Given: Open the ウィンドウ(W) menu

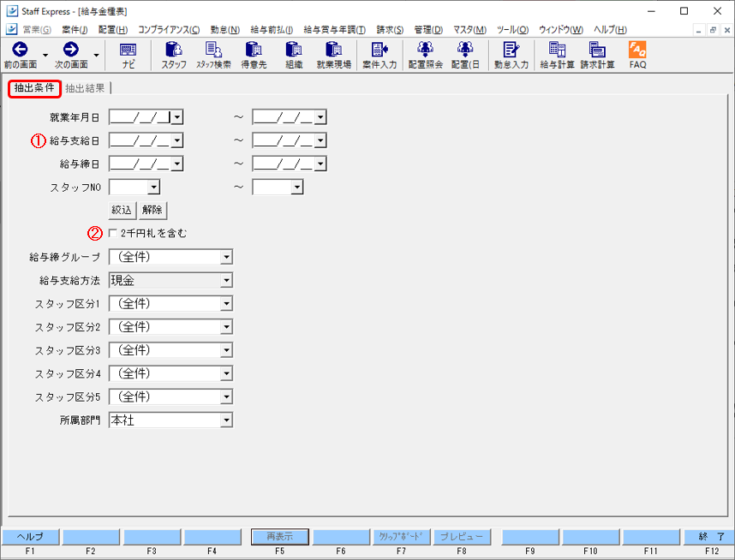Looking at the screenshot, I should [x=561, y=29].
